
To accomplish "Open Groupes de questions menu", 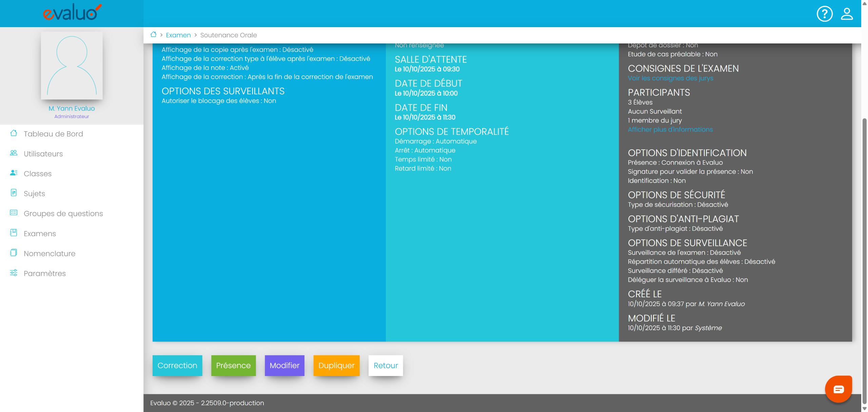I will (63, 213).
